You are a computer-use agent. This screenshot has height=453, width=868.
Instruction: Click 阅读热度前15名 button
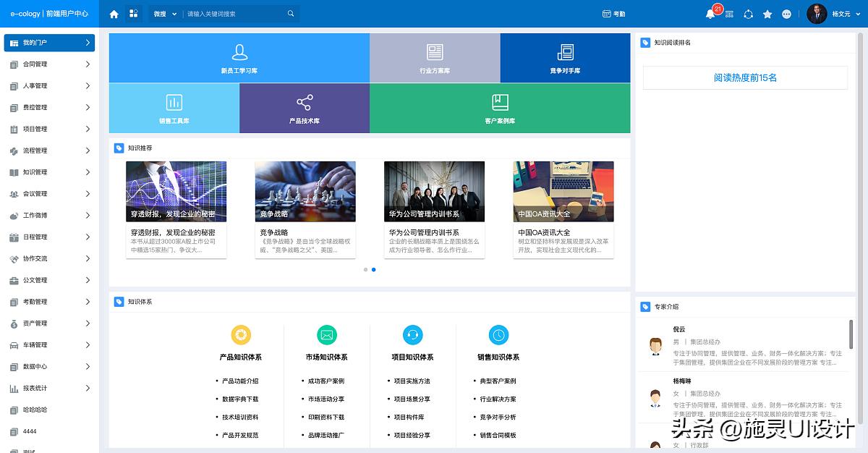point(745,77)
